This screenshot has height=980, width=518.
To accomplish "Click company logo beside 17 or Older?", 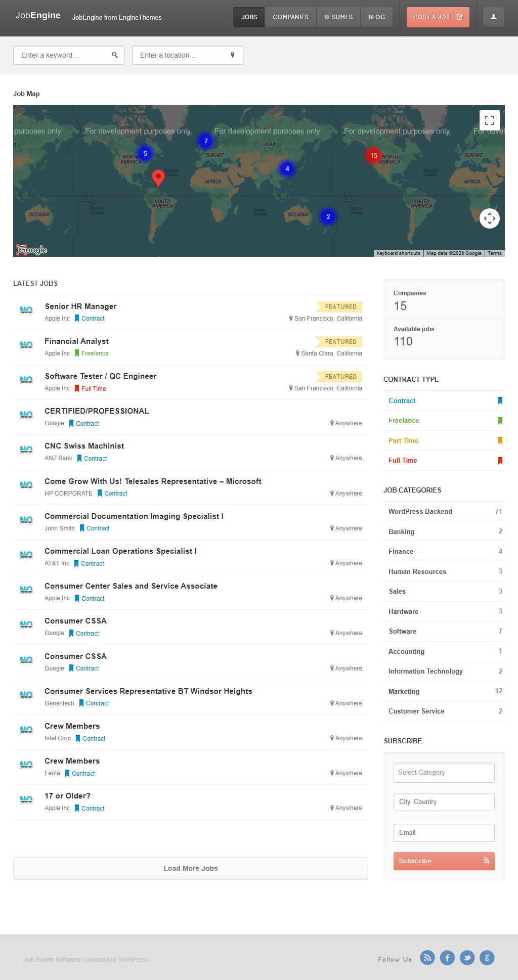I will [x=26, y=799].
